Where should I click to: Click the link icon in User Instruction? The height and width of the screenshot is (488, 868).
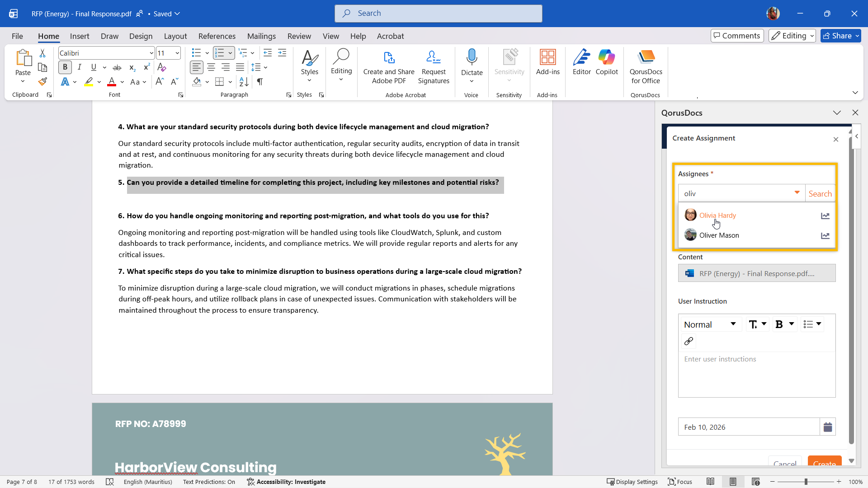pos(689,341)
